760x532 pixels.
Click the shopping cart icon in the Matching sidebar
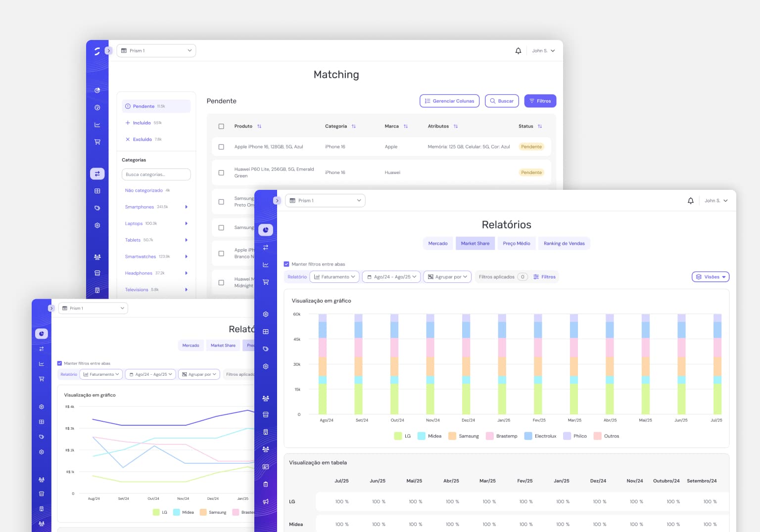point(97,142)
